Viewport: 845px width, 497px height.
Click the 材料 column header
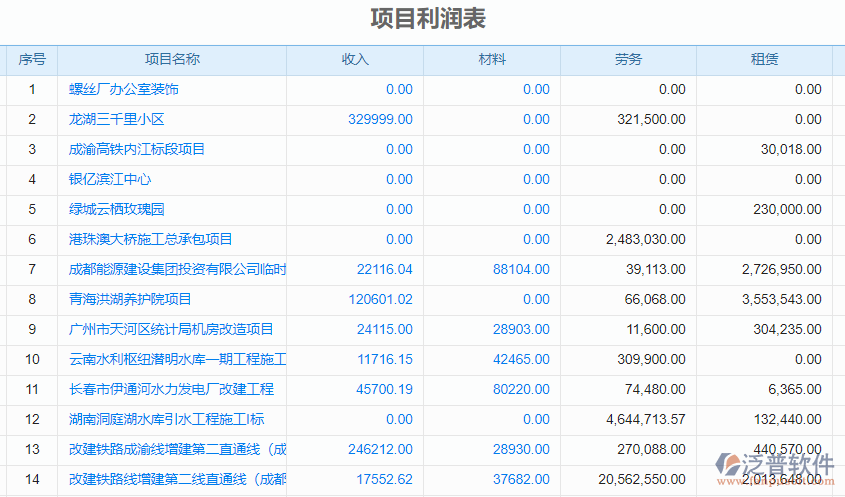point(492,60)
